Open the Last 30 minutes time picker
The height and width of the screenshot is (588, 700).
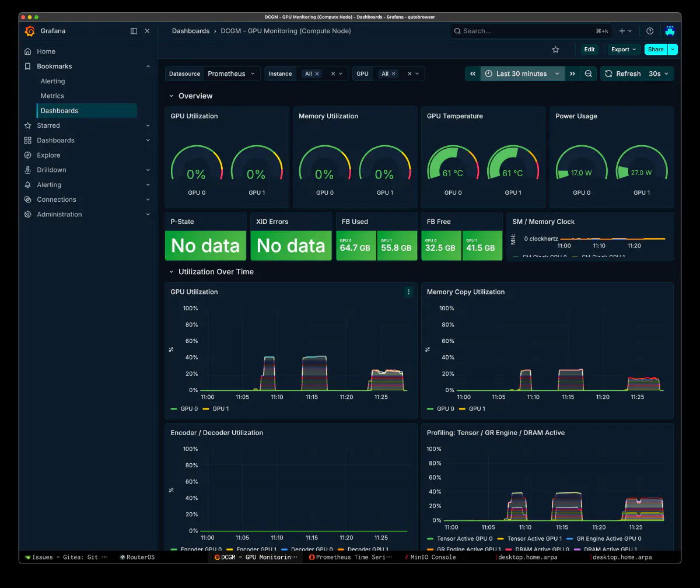(x=523, y=73)
